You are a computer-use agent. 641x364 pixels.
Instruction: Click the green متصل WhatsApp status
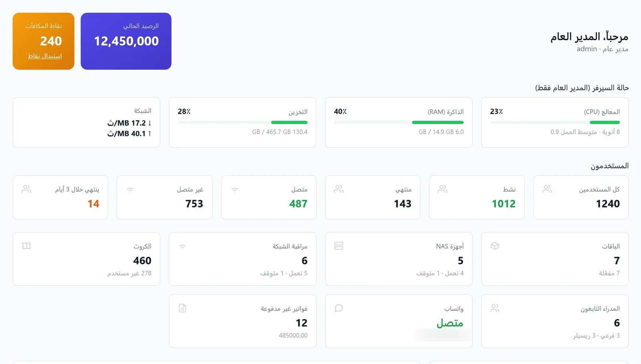(450, 323)
